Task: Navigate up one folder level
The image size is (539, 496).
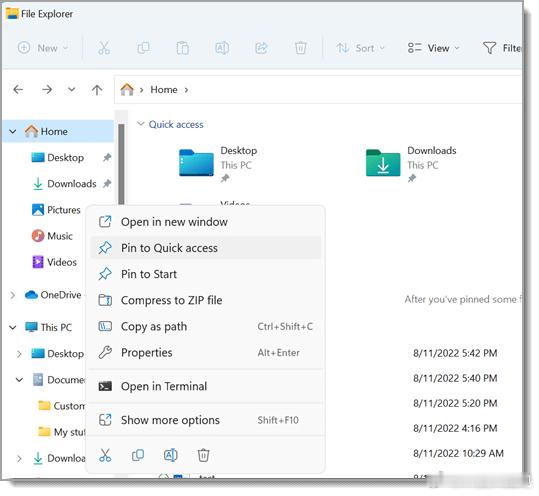Action: coord(97,90)
